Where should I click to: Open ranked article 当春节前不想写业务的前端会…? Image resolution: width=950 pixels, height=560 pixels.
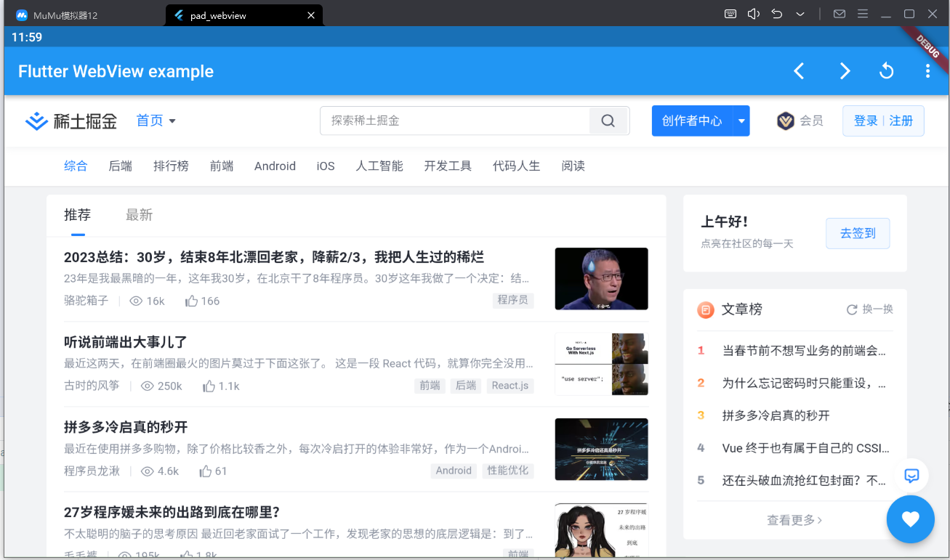pyautogui.click(x=804, y=350)
